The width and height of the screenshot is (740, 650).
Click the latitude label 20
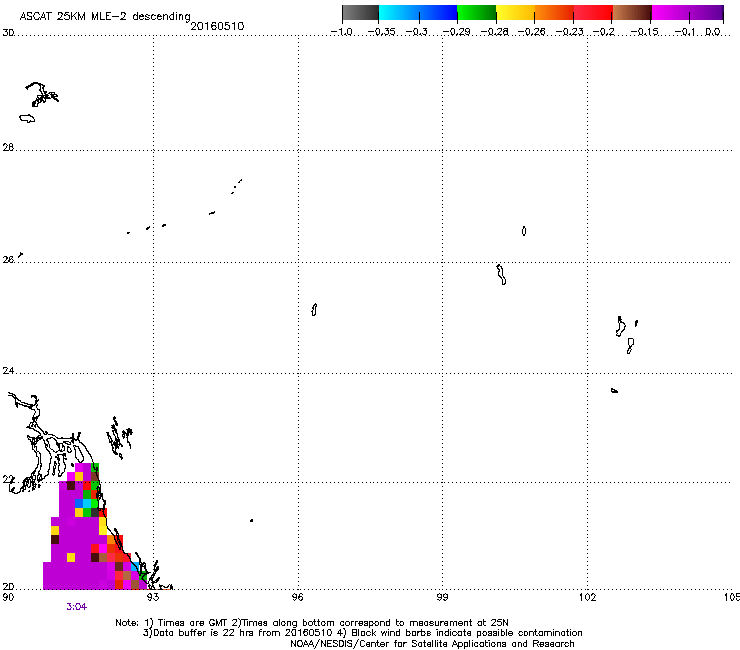8,587
